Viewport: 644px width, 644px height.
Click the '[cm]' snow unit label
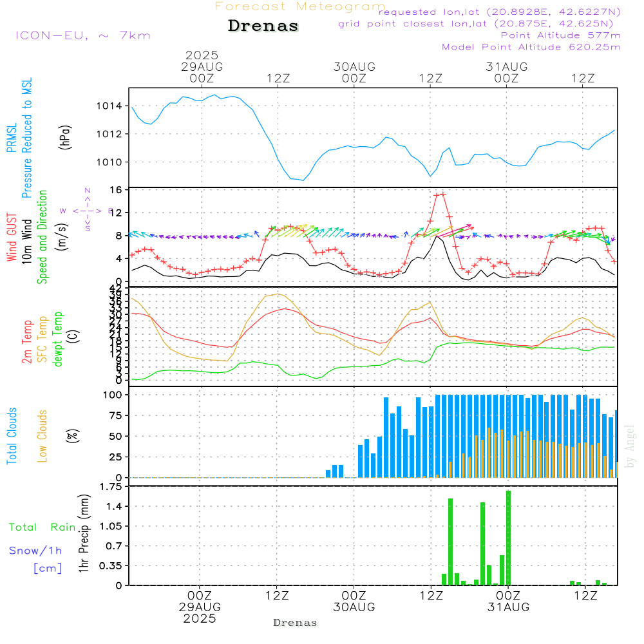pos(48,569)
